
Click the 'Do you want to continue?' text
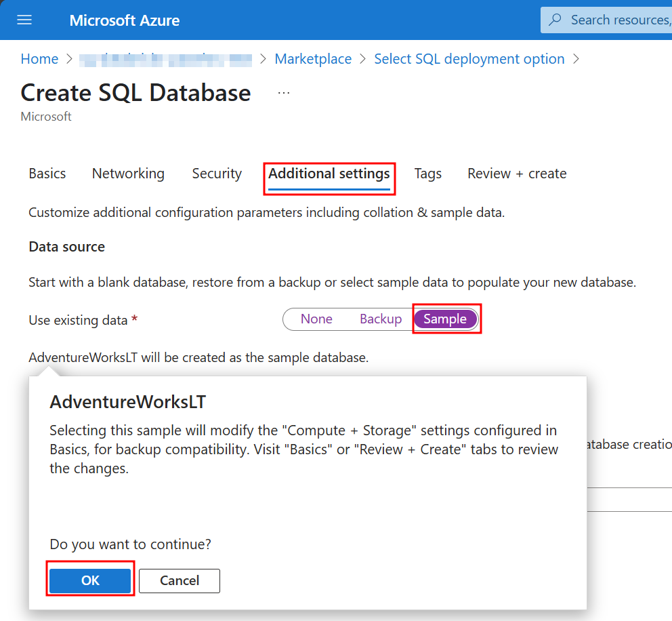point(130,544)
